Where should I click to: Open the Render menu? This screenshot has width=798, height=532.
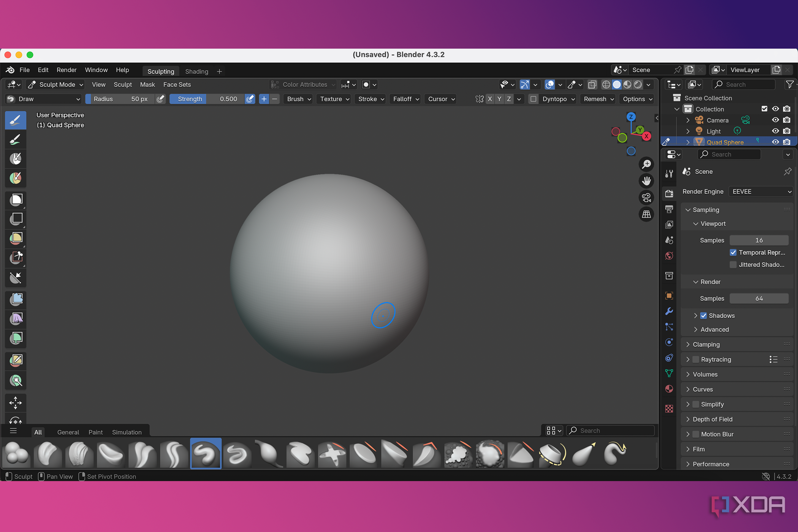(x=66, y=70)
